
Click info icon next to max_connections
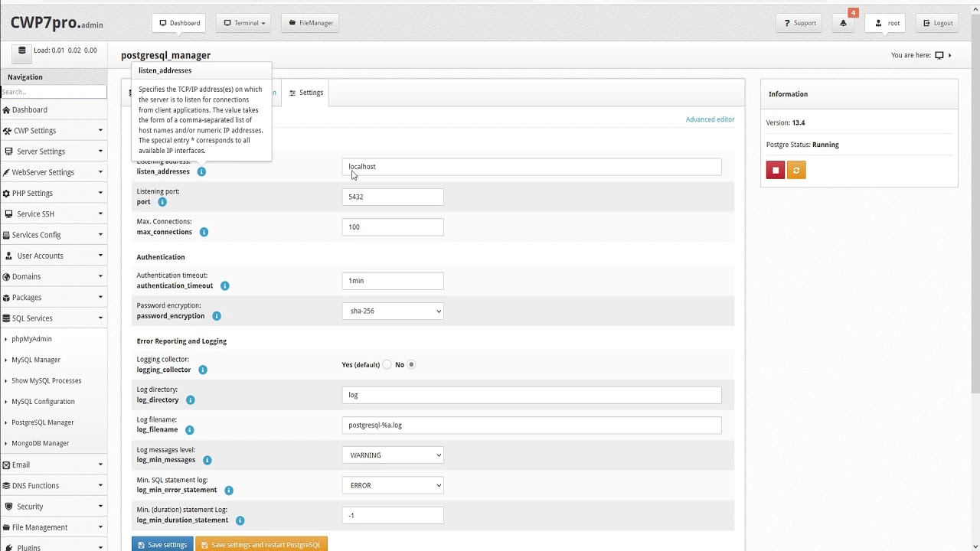click(204, 232)
